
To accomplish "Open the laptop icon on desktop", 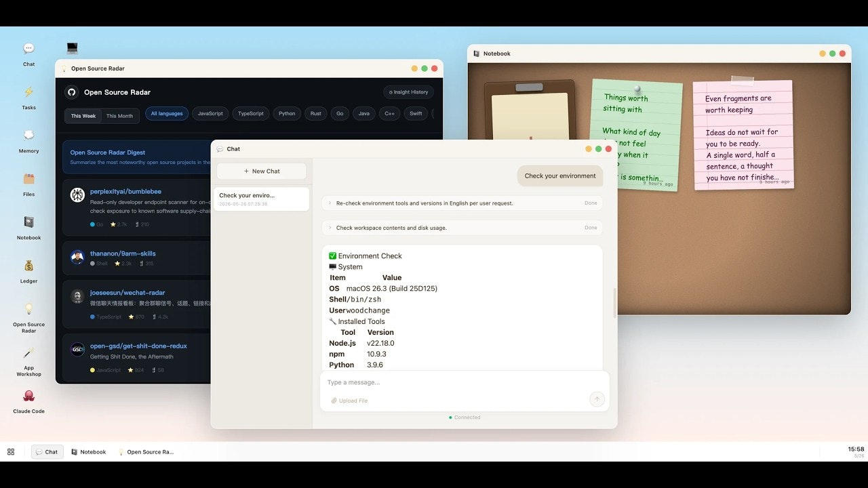I will 72,48.
